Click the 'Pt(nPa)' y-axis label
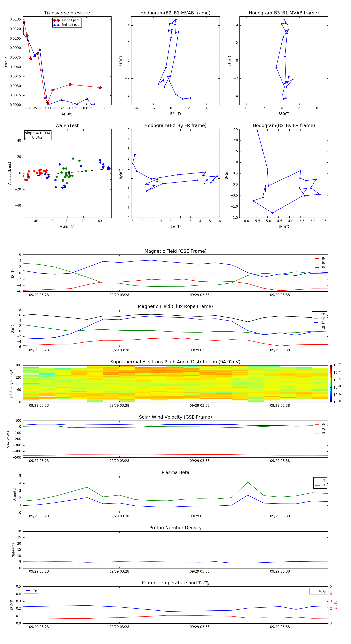 click(x=6, y=61)
